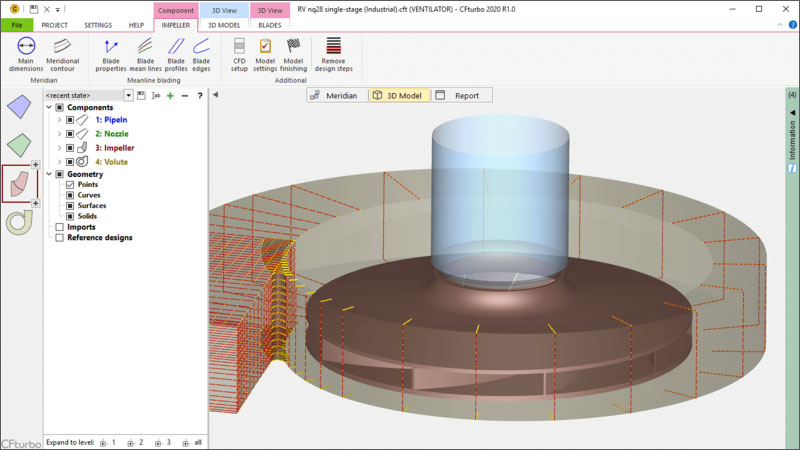Click the green plus icon above tree
This screenshot has width=800, height=450.
click(170, 95)
